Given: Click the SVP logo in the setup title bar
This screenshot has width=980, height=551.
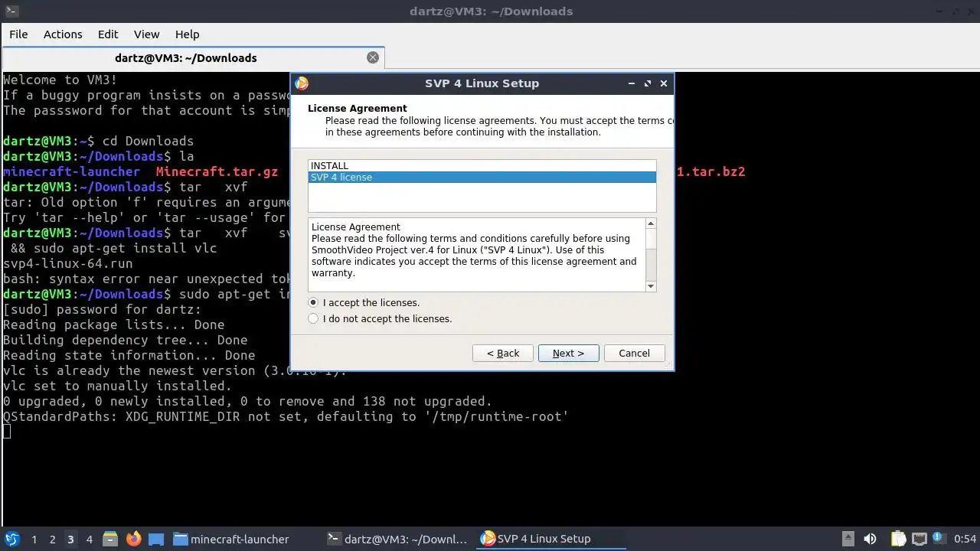Looking at the screenshot, I should [302, 83].
